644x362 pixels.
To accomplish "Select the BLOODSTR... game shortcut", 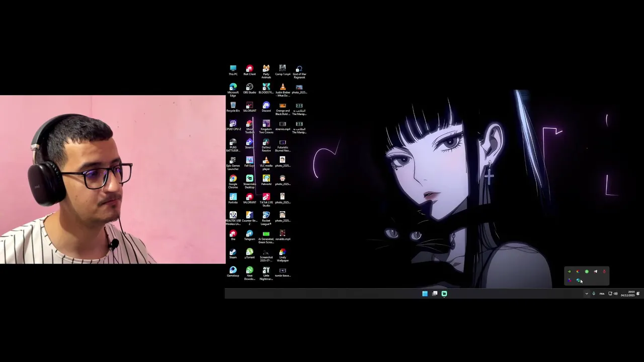I will pos(266,89).
